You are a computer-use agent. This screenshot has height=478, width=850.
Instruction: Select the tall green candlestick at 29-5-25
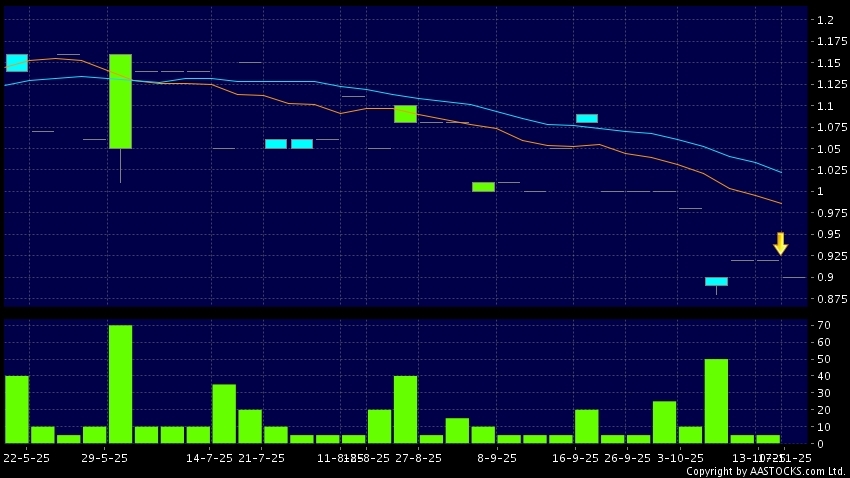pos(120,101)
